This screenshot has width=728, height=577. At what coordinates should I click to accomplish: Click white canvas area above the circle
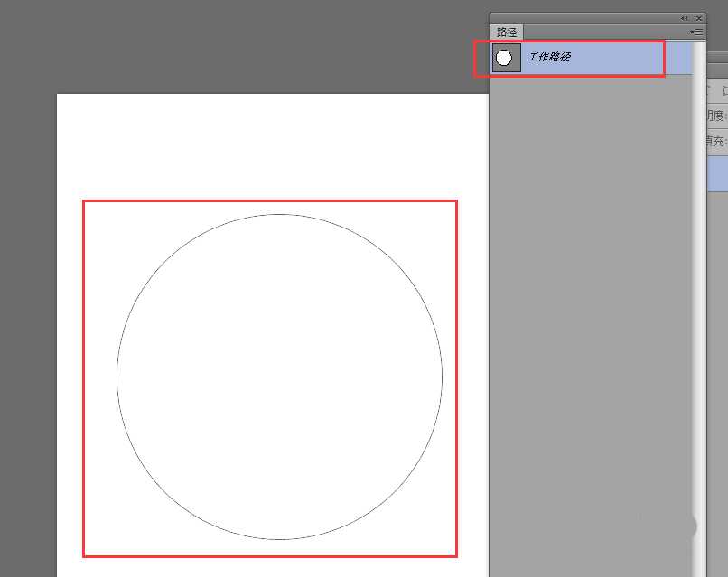(x=271, y=144)
